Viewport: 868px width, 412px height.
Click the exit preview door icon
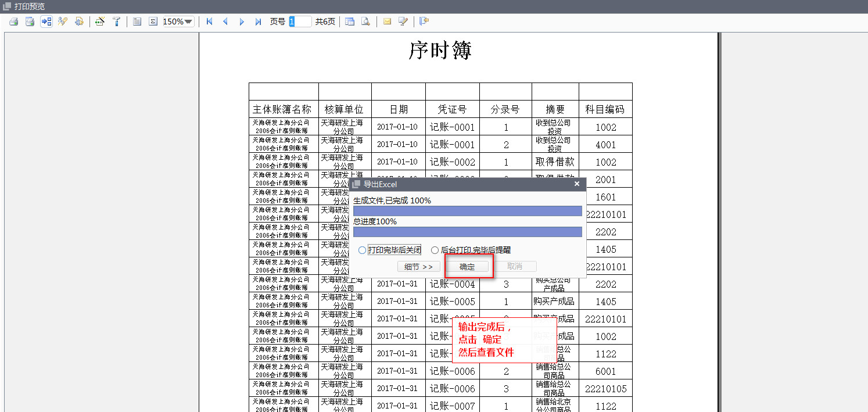(424, 22)
